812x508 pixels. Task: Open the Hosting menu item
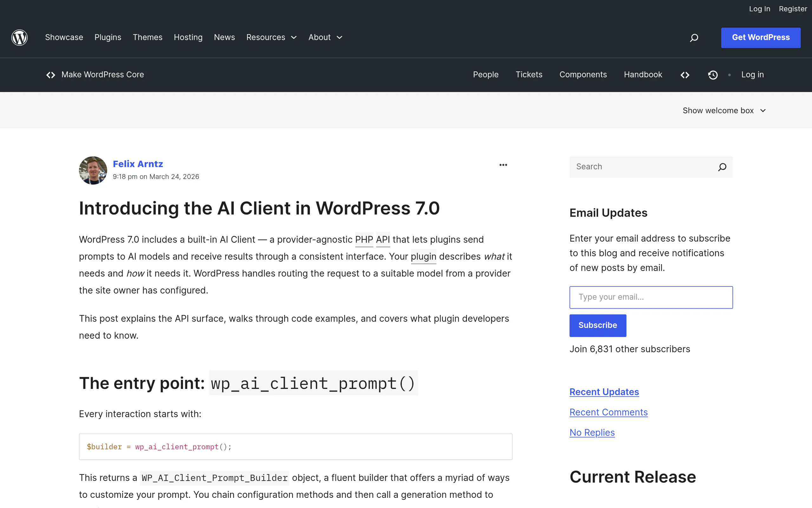point(188,37)
